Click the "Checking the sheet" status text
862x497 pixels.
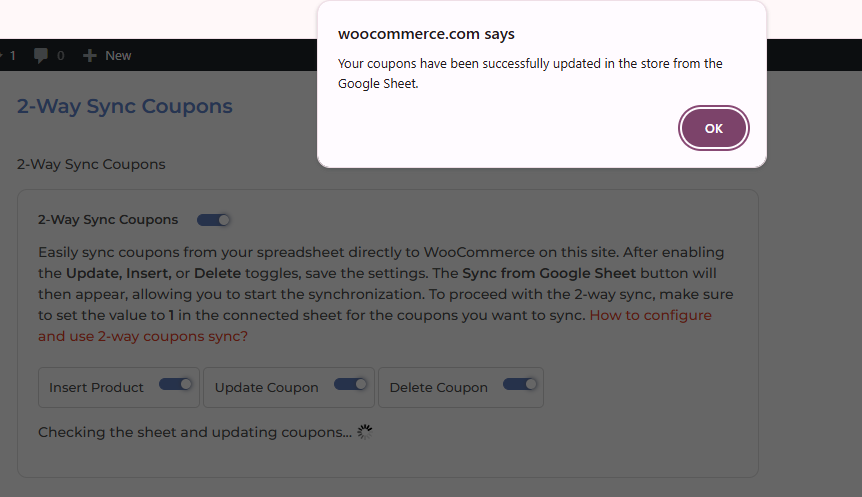(194, 433)
